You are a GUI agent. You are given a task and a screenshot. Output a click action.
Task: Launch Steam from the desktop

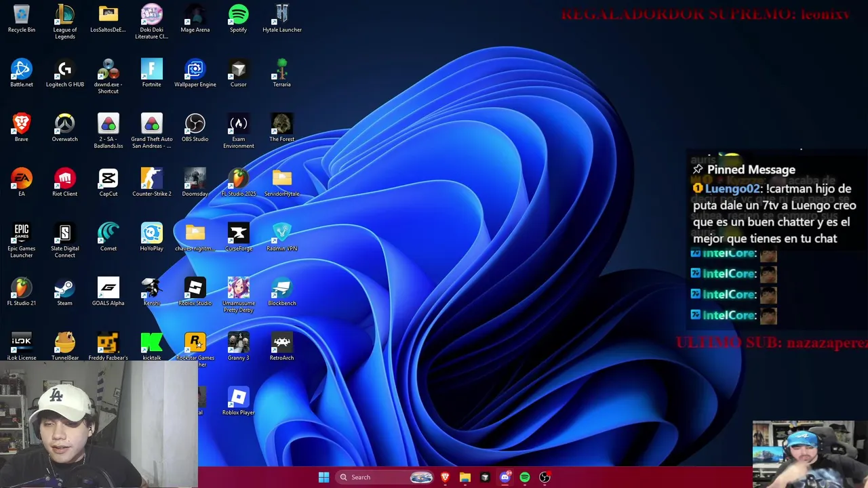pyautogui.click(x=65, y=291)
